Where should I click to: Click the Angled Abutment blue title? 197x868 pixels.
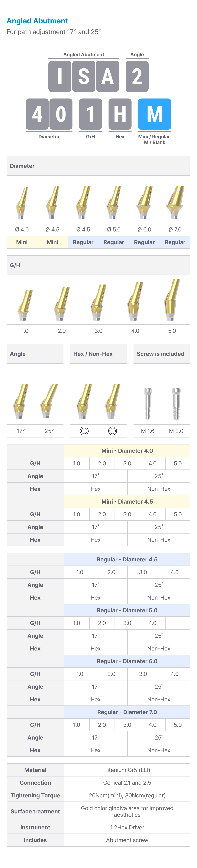click(x=37, y=21)
